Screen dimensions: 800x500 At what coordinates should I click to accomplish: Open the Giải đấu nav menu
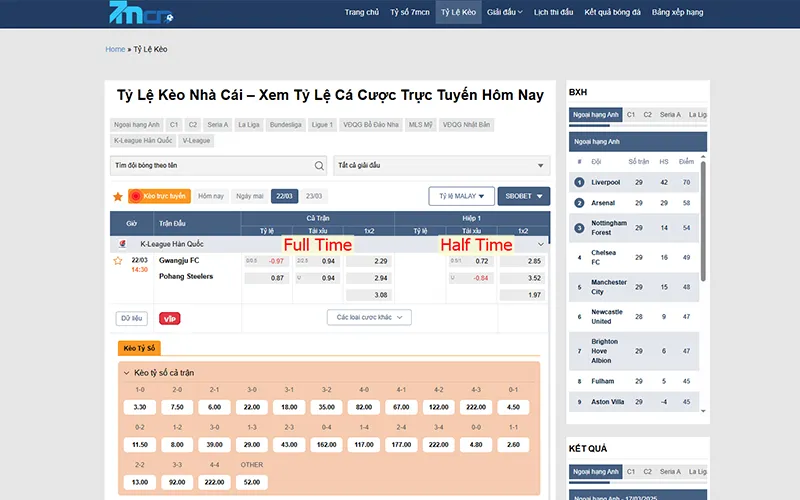point(506,12)
